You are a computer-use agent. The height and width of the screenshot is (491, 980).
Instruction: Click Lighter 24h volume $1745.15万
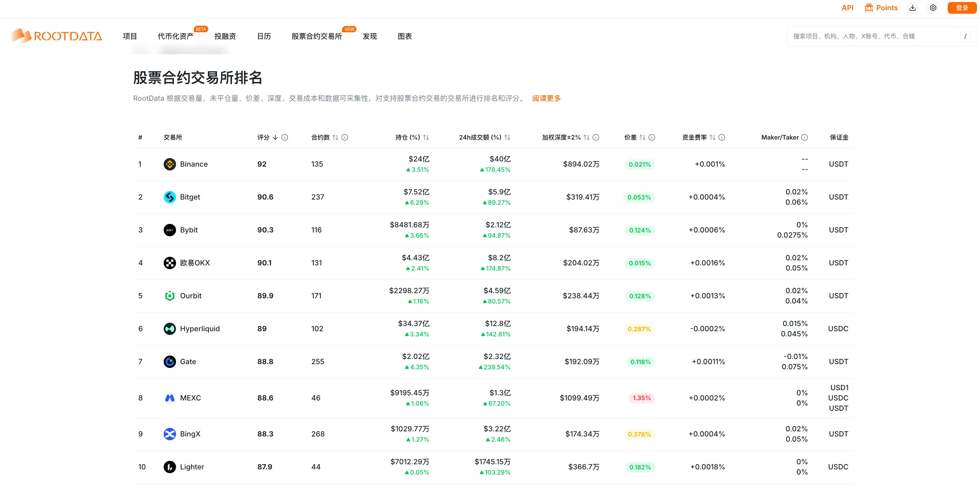(x=492, y=462)
